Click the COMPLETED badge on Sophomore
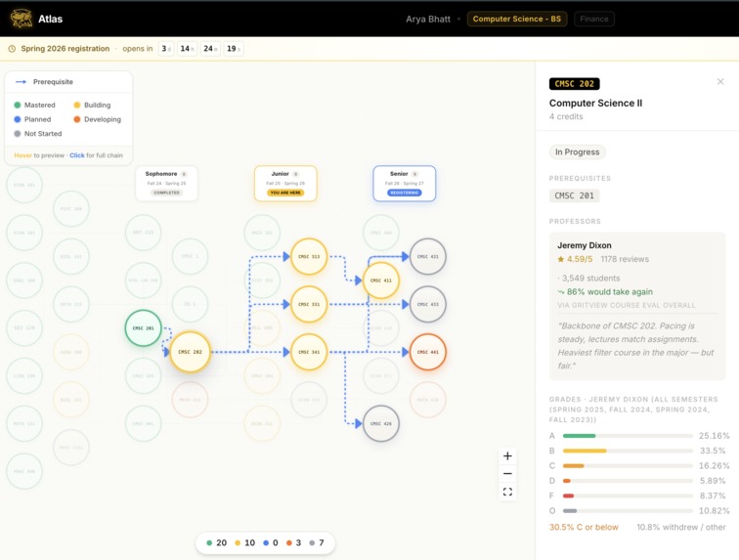The width and height of the screenshot is (739, 560). (166, 193)
